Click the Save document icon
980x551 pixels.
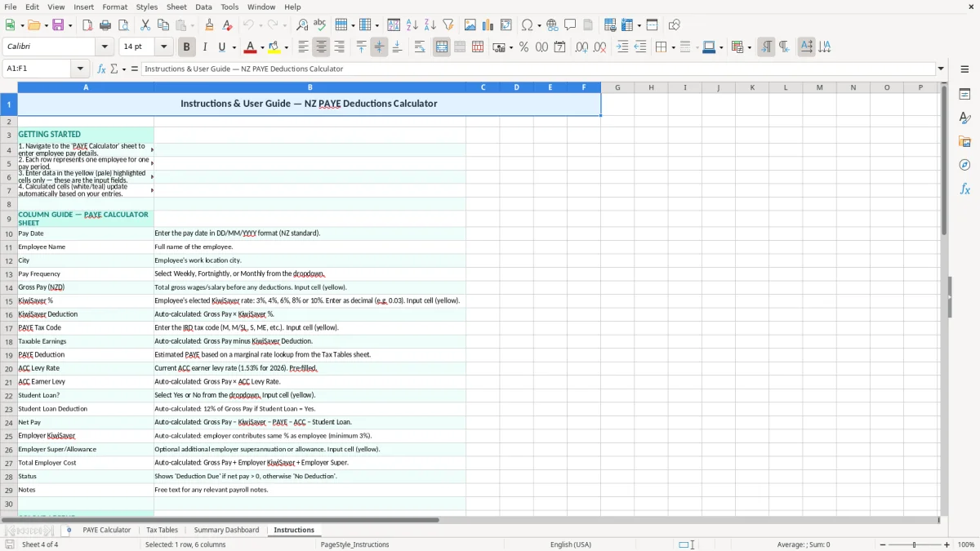click(x=57, y=25)
